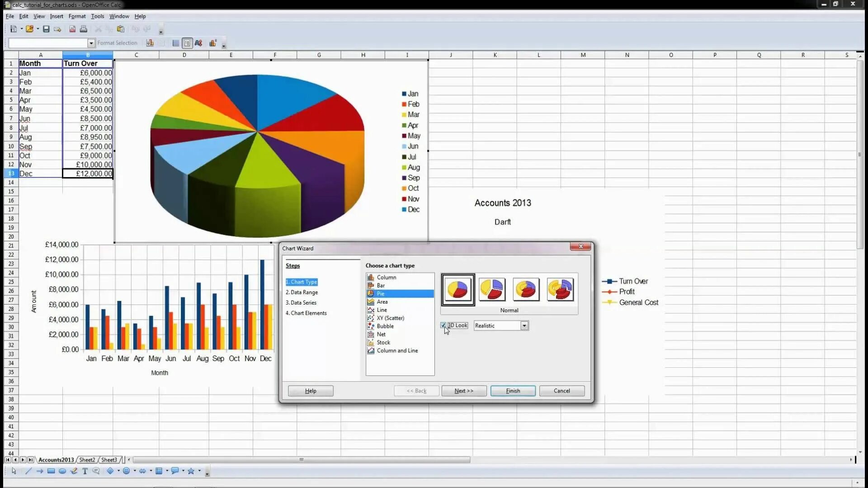Click the Finish button

pyautogui.click(x=513, y=391)
